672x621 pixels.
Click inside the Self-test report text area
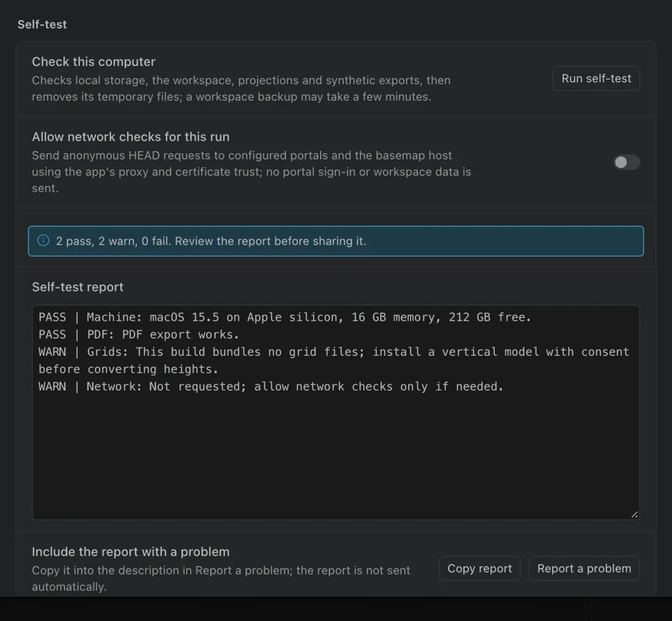pyautogui.click(x=336, y=413)
